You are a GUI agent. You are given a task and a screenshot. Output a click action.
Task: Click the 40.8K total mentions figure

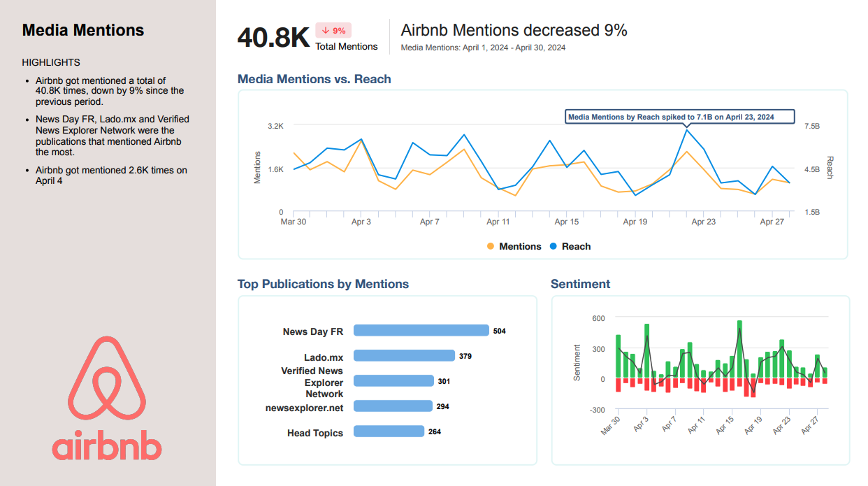click(x=273, y=38)
